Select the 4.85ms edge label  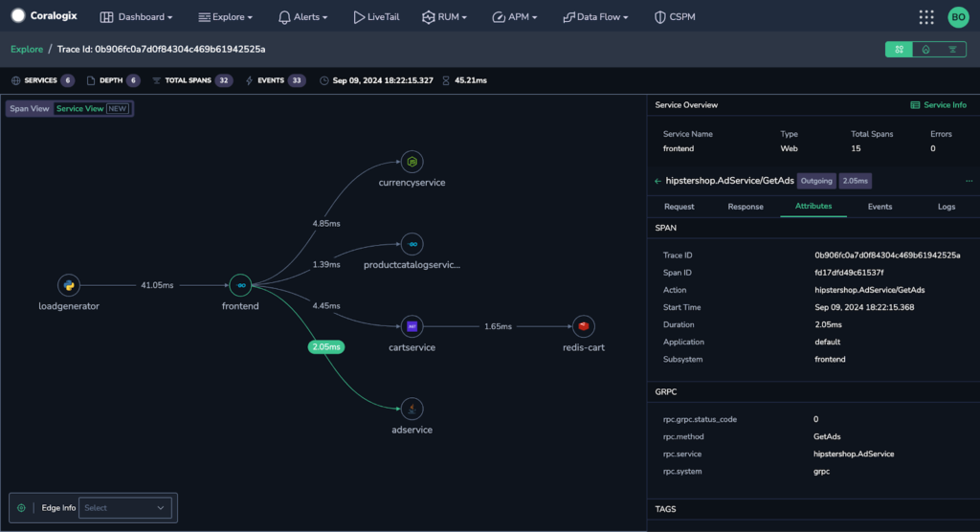[x=326, y=223]
